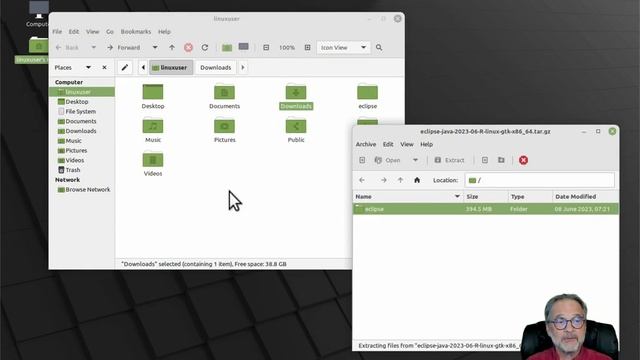This screenshot has height=360, width=640.
Task: Open the Bookmarks menu
Action: click(x=136, y=31)
